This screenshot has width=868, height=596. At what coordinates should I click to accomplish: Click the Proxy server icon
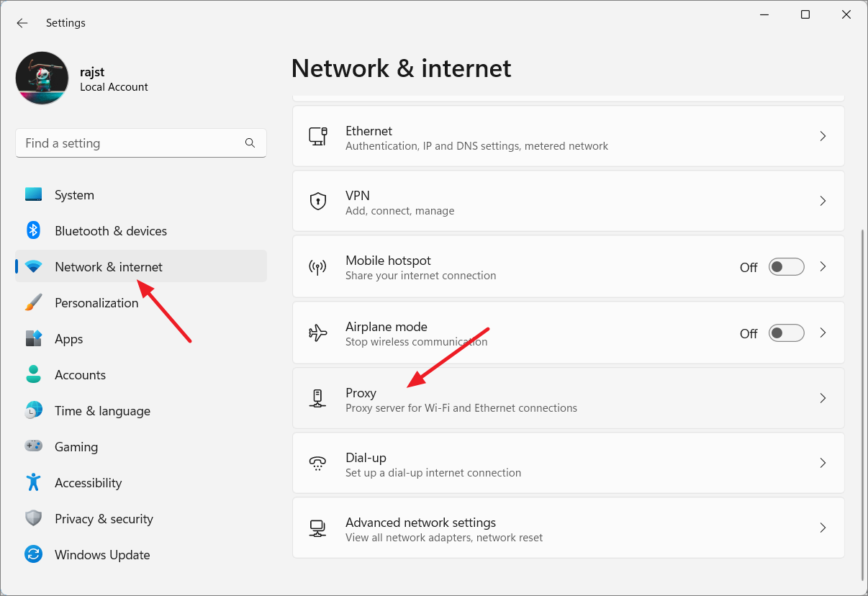pos(318,398)
